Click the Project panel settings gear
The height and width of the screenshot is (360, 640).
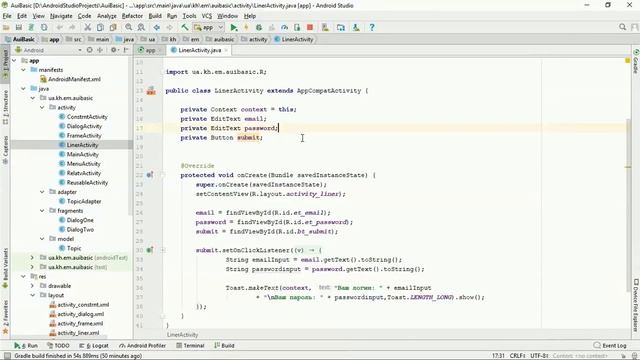(113, 50)
